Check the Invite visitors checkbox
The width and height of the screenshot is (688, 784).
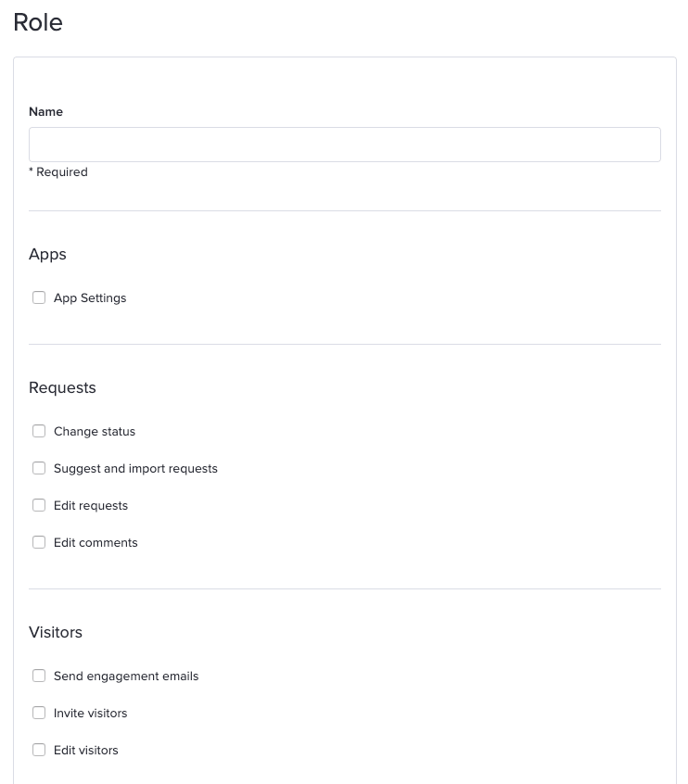point(39,713)
